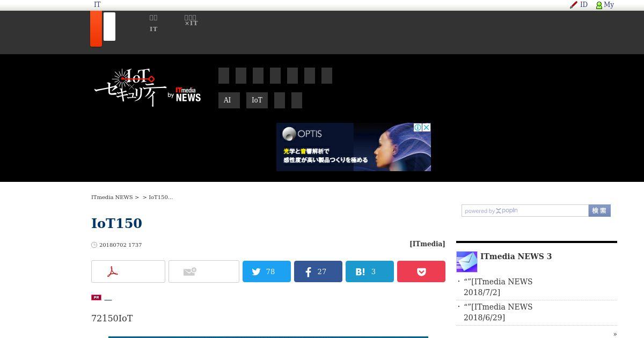Image resolution: width=644 pixels, height=338 pixels.
Task: Save article to Pocket
Action: pyautogui.click(x=421, y=271)
